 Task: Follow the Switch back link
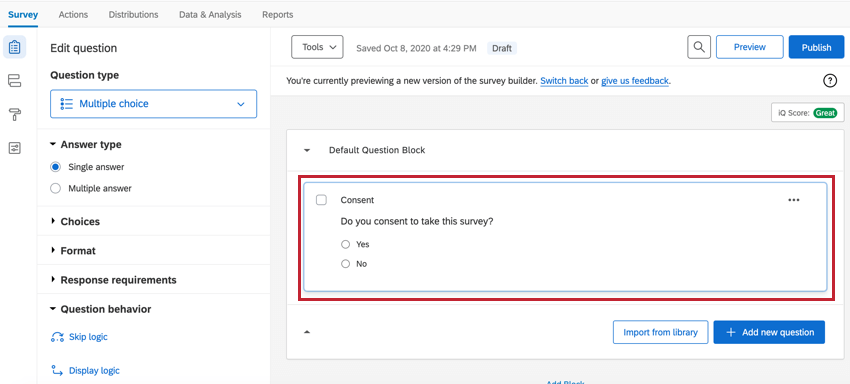click(x=564, y=81)
